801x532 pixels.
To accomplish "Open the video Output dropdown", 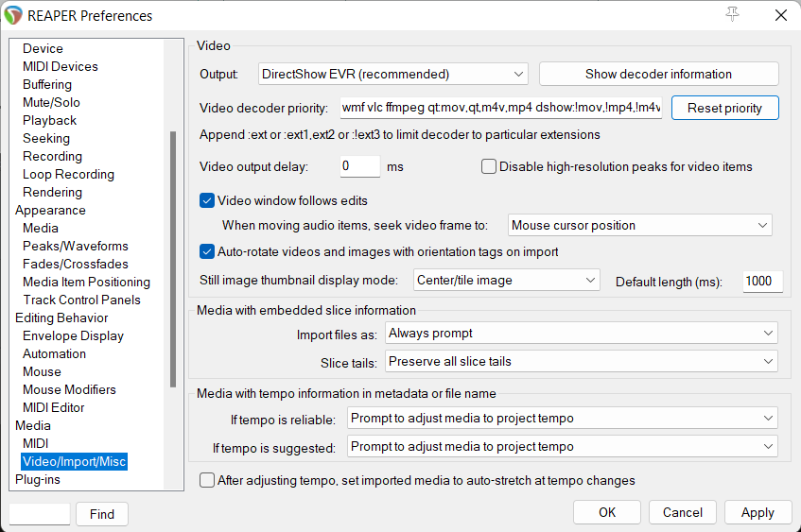I will point(392,74).
